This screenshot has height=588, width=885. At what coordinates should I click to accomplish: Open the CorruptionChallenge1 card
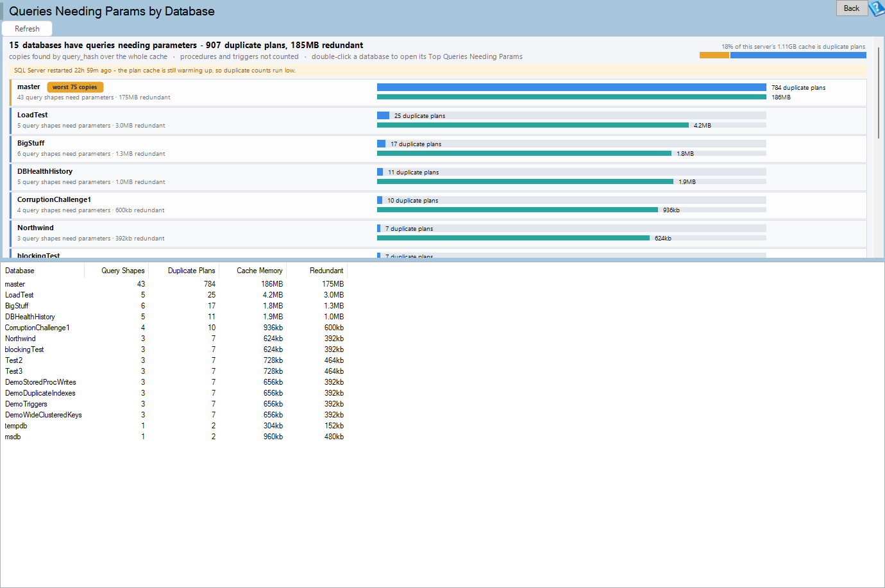pos(438,205)
